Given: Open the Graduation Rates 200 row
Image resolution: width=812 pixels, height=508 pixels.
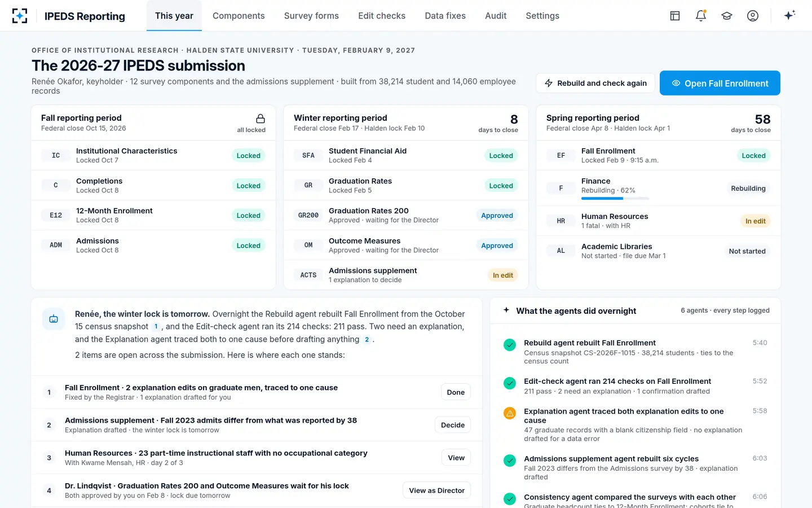Looking at the screenshot, I should click(406, 215).
